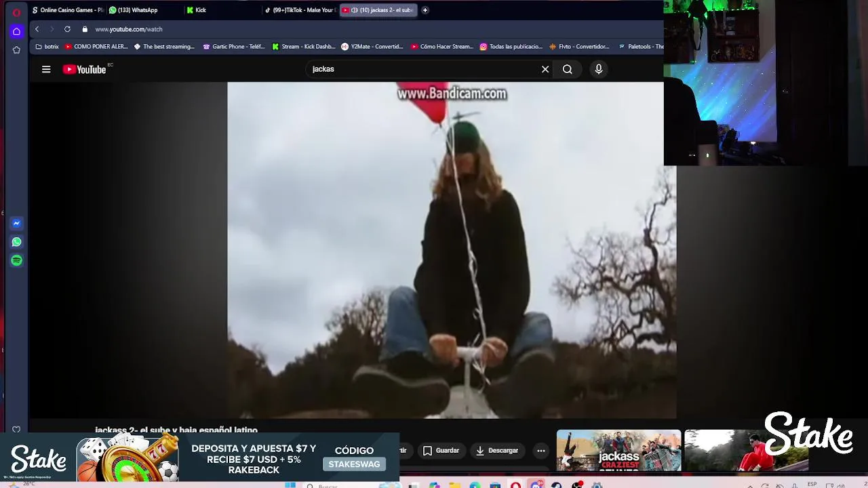Open the Stream - Kick Dashb... bookmark

304,47
